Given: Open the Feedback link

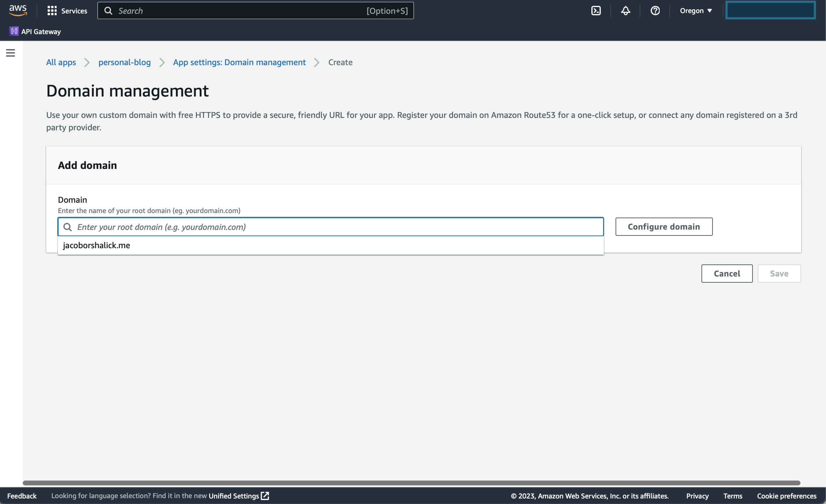Looking at the screenshot, I should coord(22,496).
